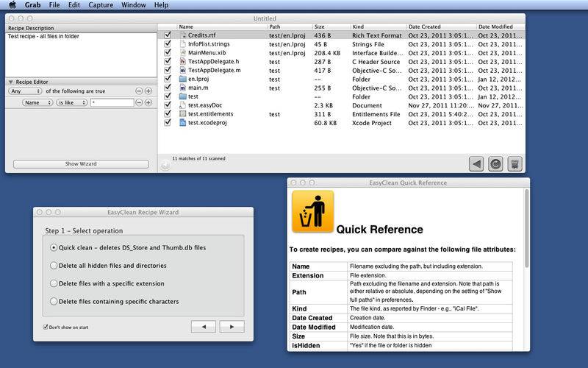Select 'Delete all hidden files and directories'

point(53,266)
